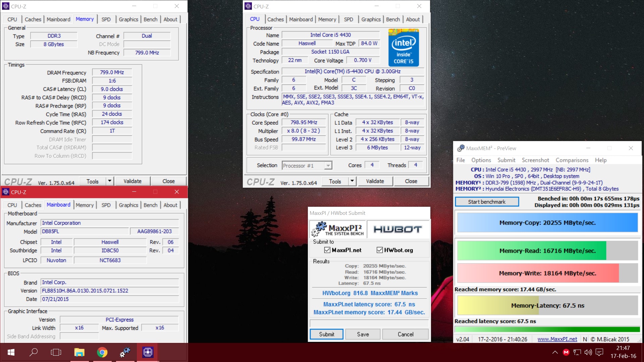The image size is (644, 362).
Task: Open About tab in Mainboard window
Action: pyautogui.click(x=170, y=205)
